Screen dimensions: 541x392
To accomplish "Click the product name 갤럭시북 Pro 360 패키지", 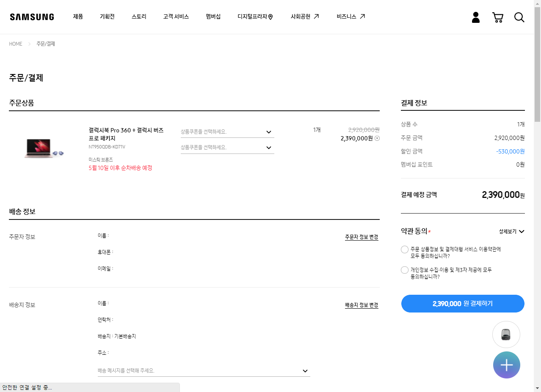I will coord(126,134).
